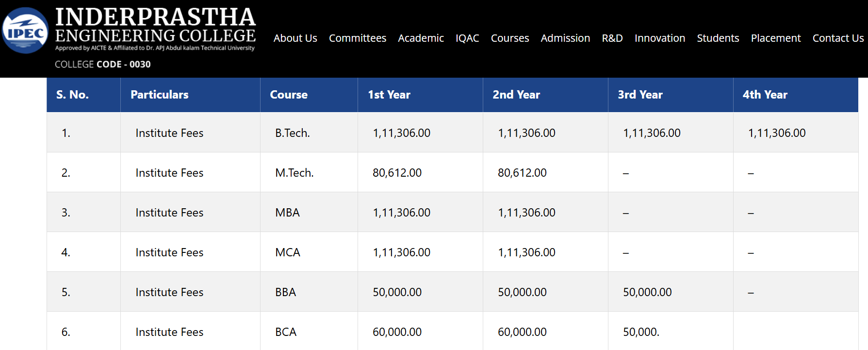Click the M.Tech. first year fee 80,612.00

(x=397, y=173)
